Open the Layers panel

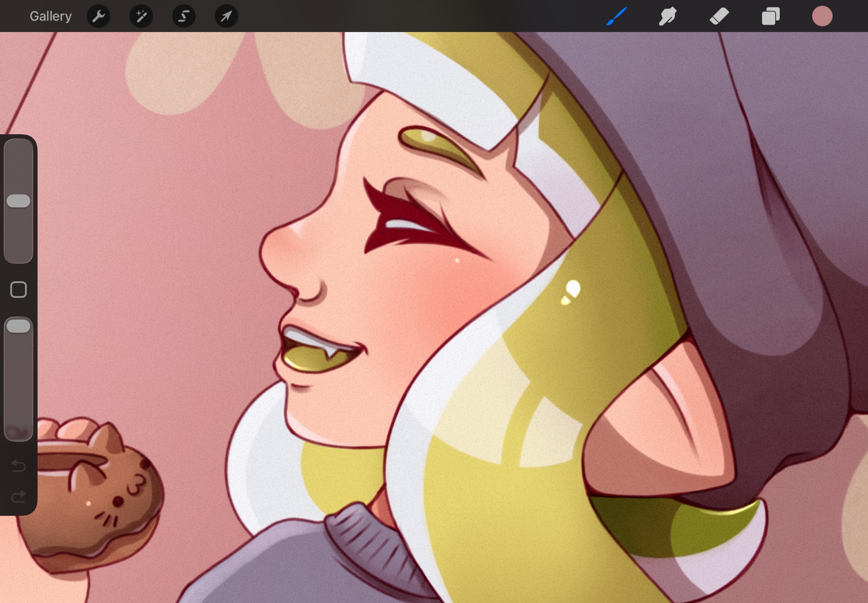(x=770, y=16)
